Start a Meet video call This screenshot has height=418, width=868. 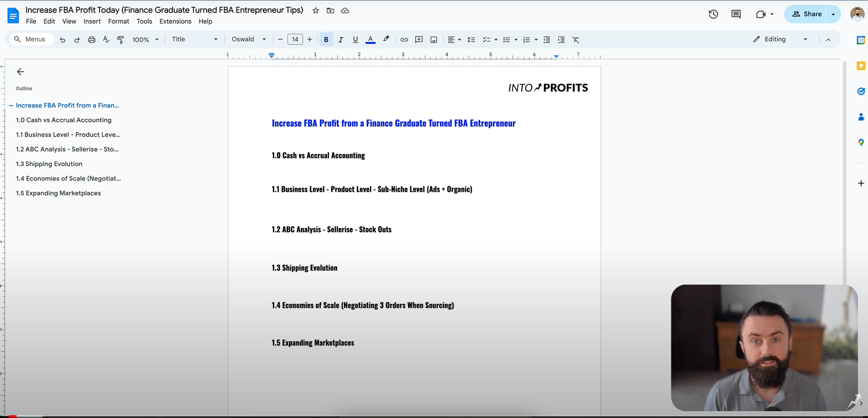pos(761,14)
